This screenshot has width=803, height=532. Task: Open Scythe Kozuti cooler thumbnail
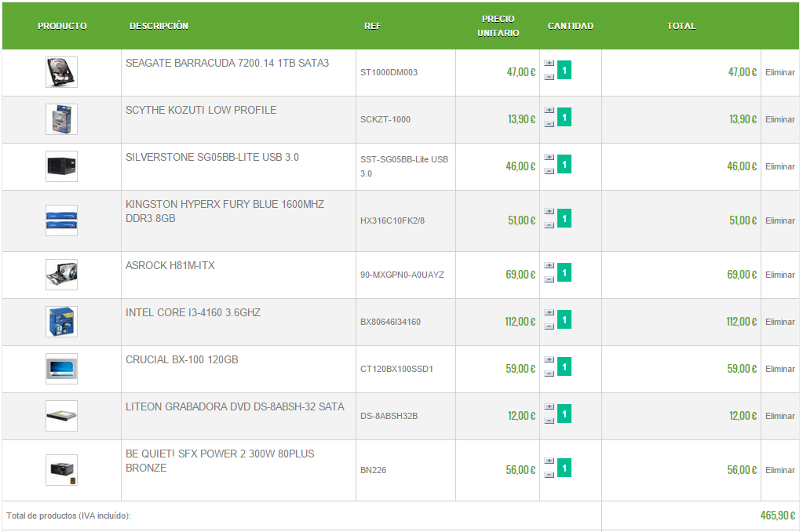[61, 119]
